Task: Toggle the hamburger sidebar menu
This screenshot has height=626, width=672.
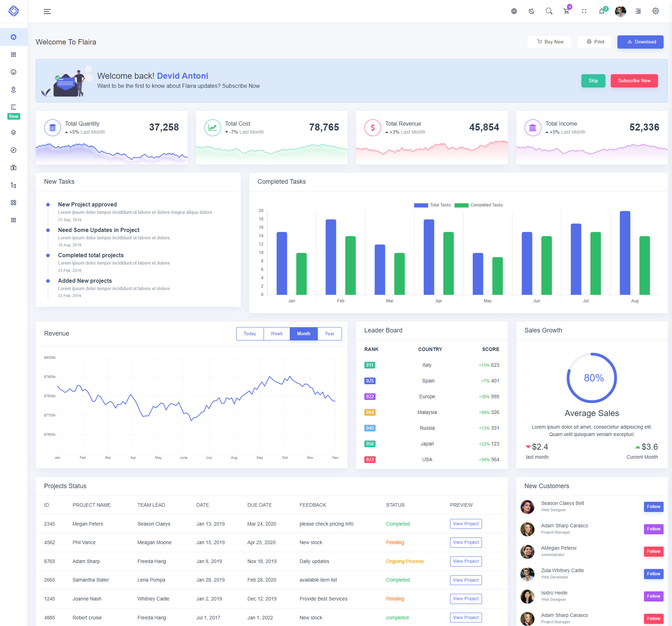Action: click(x=47, y=12)
